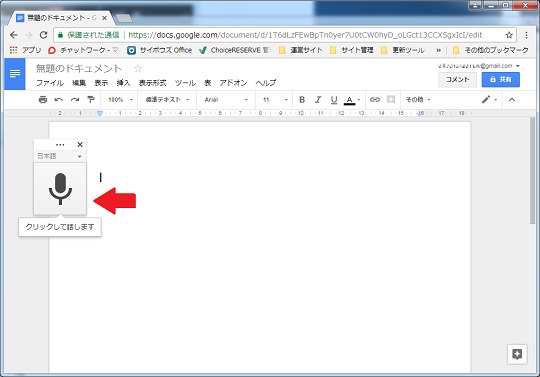Click the left indent marker on ruler
The width and height of the screenshot is (540, 377).
[x=100, y=113]
